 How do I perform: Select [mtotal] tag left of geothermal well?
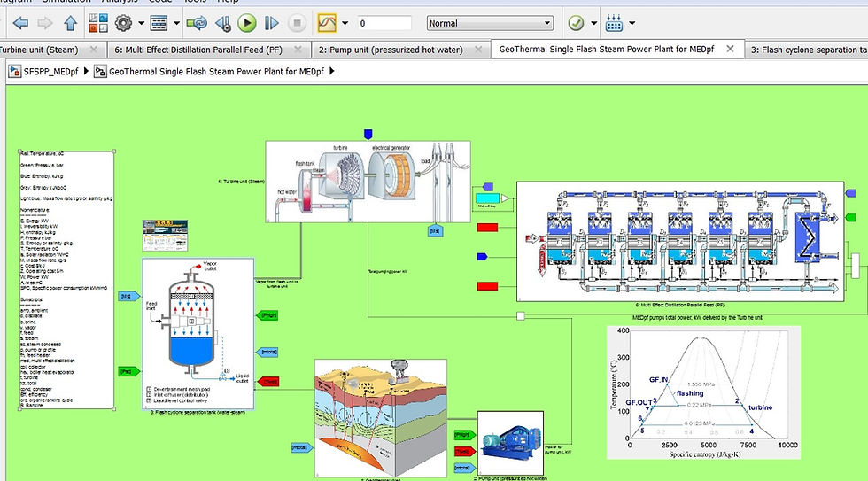302,447
